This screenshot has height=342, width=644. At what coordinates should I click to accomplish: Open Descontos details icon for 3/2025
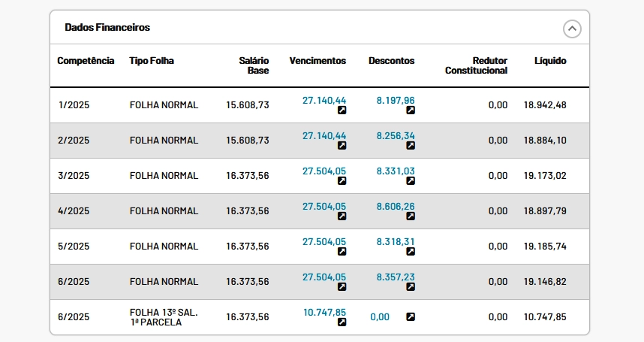411,181
